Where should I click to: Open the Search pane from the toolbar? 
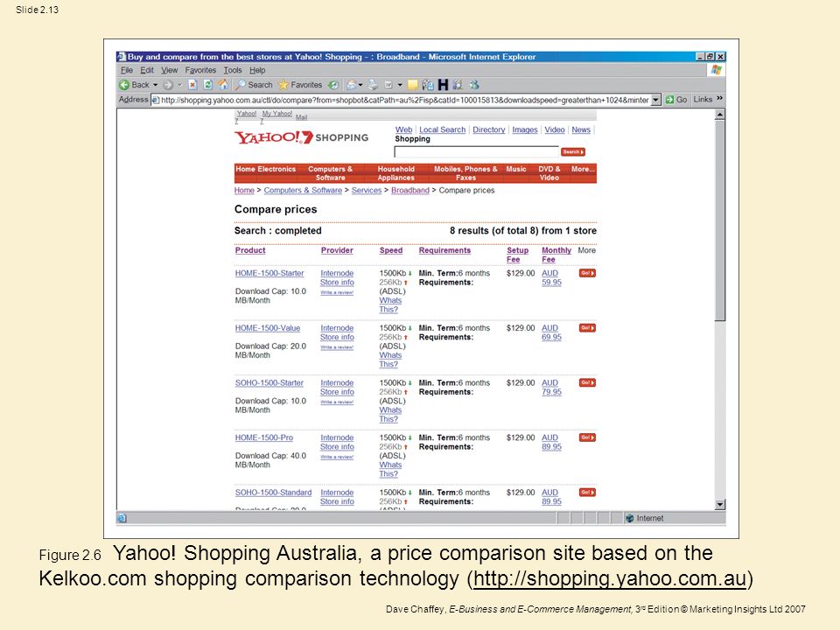[x=254, y=85]
